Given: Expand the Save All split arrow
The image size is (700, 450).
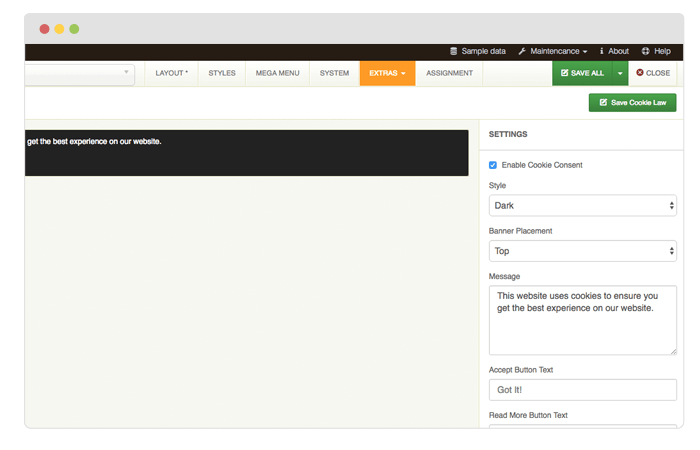Looking at the screenshot, I should (619, 73).
